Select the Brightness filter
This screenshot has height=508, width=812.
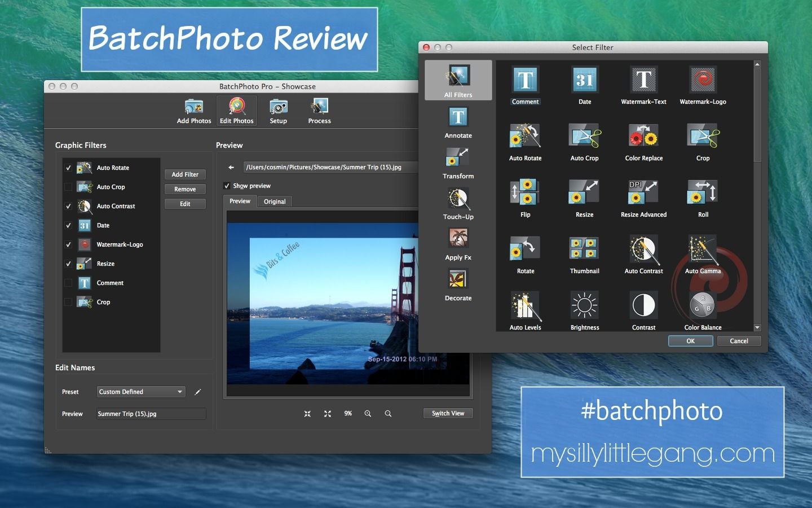coord(585,311)
